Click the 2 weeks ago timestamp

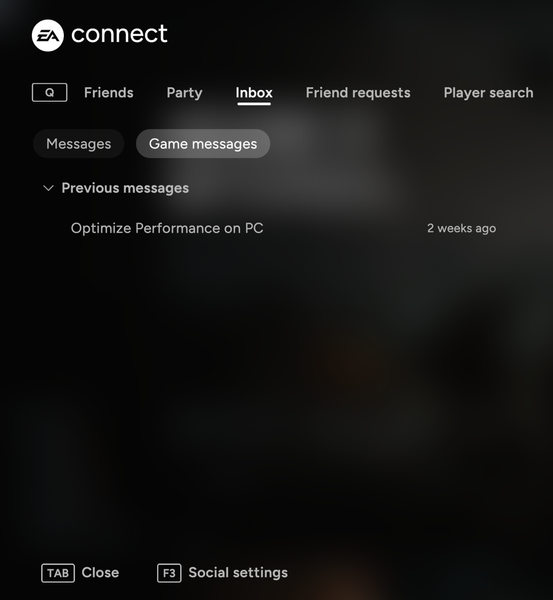coord(462,228)
